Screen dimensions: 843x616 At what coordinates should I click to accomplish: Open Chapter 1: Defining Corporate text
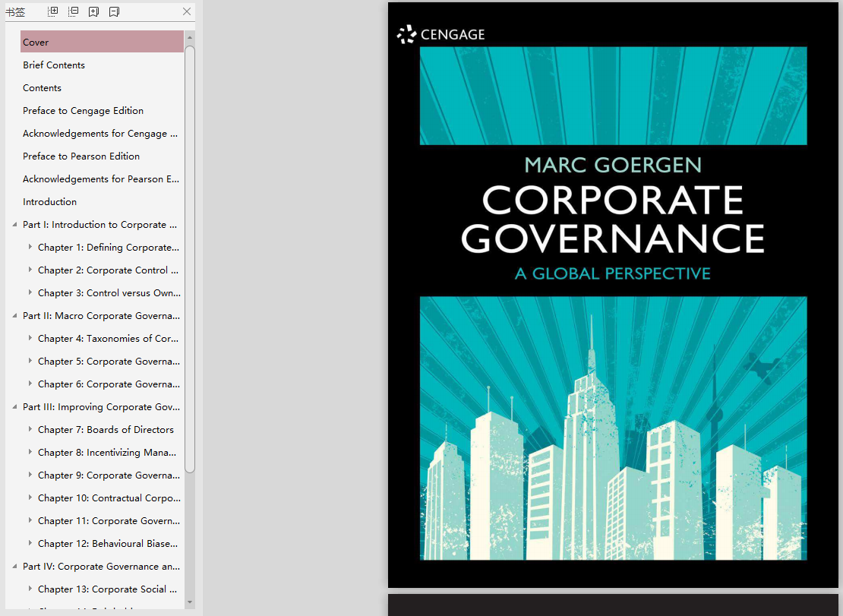(x=109, y=248)
